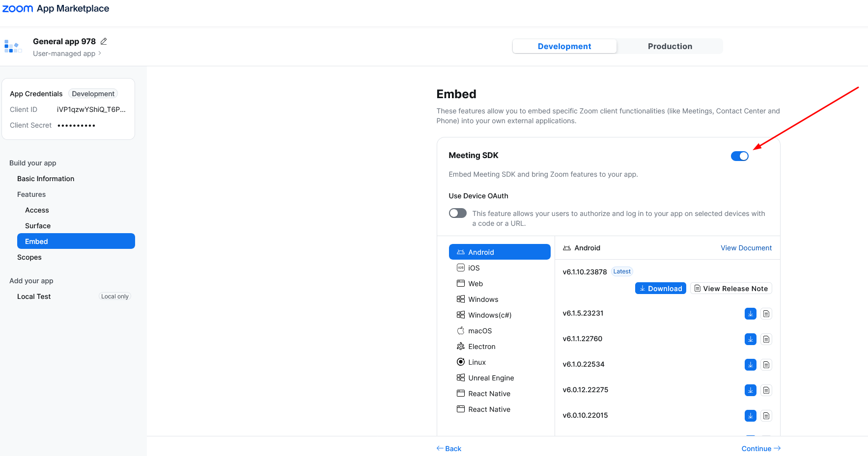Click the Download button for latest version
The height and width of the screenshot is (456, 868).
pos(660,288)
